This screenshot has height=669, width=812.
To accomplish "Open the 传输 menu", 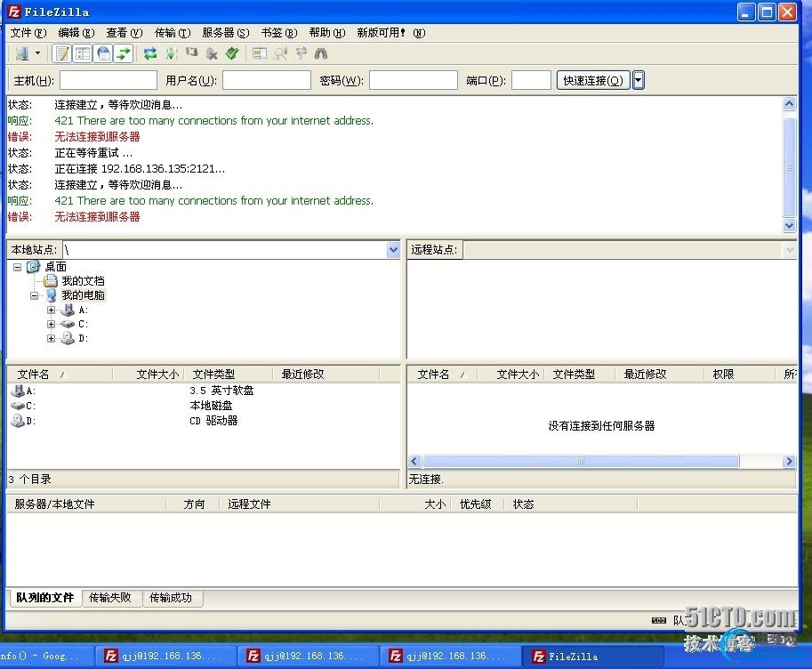I will point(173,33).
